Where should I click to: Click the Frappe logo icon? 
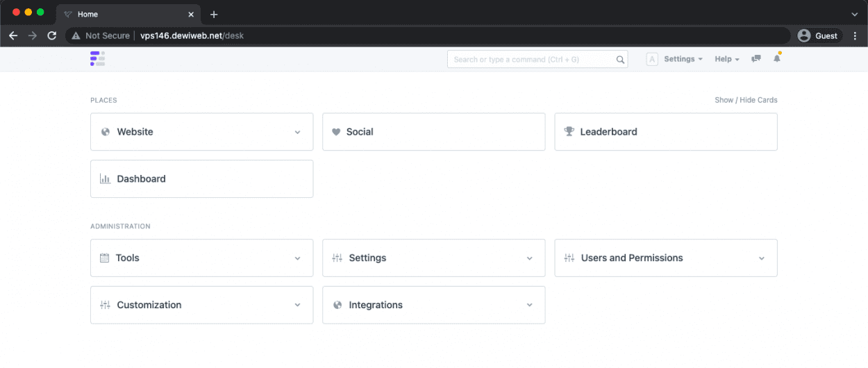click(97, 59)
